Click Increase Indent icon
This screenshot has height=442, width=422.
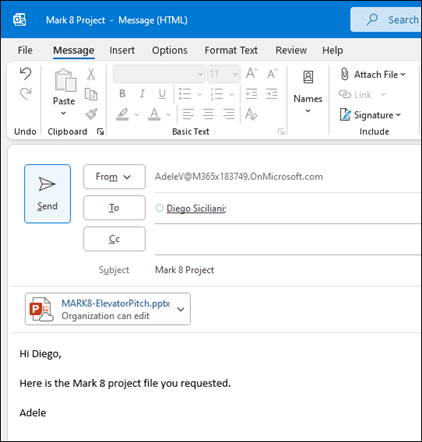point(272,94)
